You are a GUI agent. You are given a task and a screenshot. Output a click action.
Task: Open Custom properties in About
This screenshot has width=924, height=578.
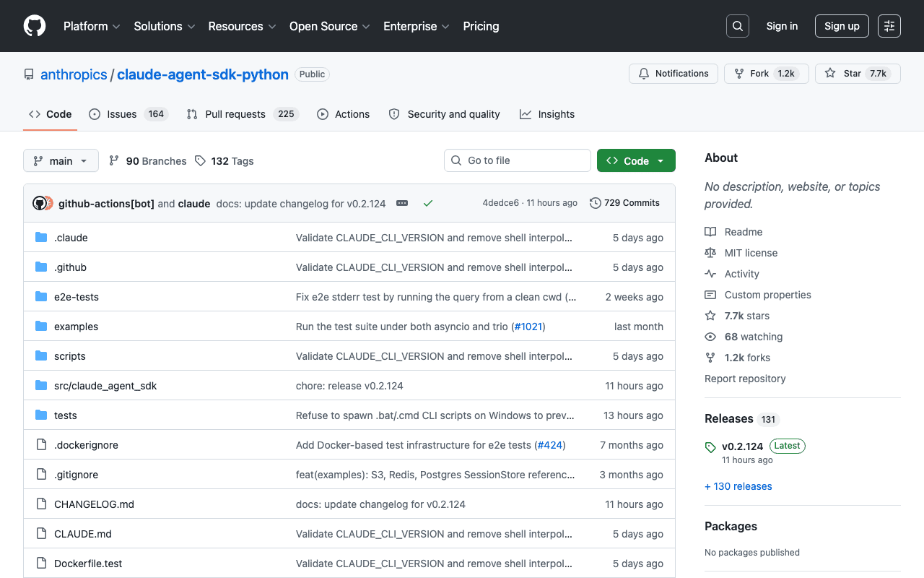[x=758, y=295]
